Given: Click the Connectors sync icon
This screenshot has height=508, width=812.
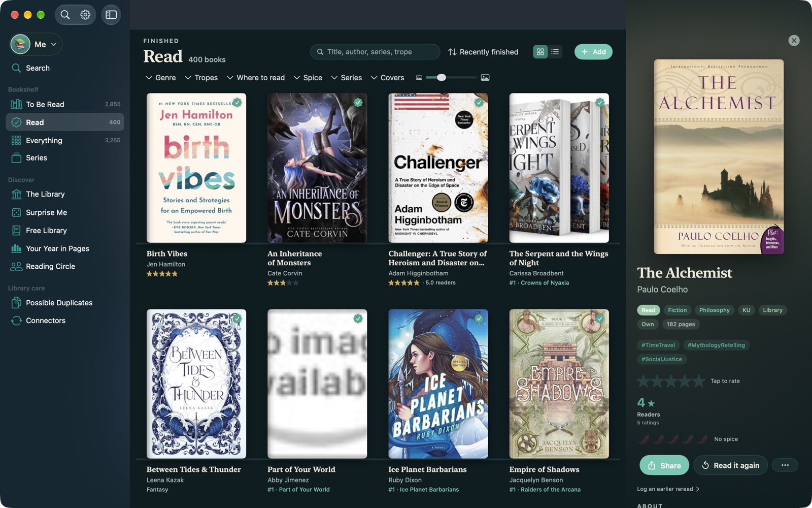Looking at the screenshot, I should [x=17, y=321].
